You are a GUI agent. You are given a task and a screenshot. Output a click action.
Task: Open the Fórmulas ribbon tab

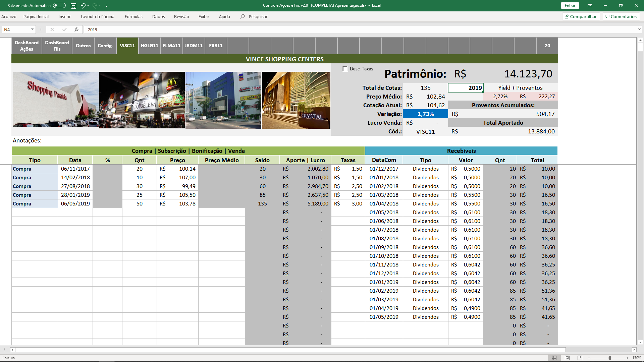click(133, 16)
